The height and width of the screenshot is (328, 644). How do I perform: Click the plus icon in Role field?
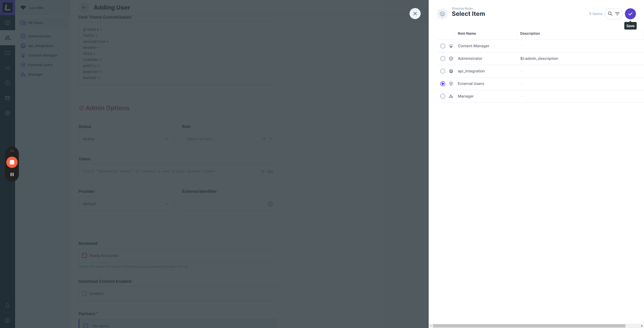[x=264, y=139]
